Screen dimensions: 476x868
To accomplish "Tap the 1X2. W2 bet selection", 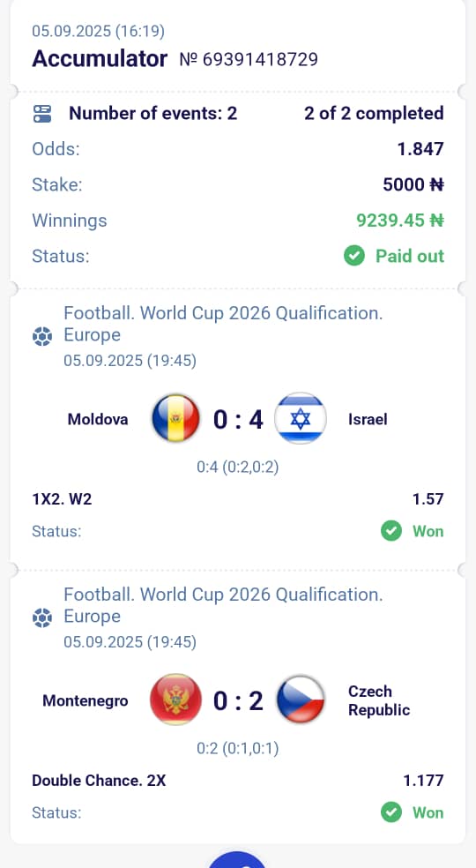I will point(62,499).
